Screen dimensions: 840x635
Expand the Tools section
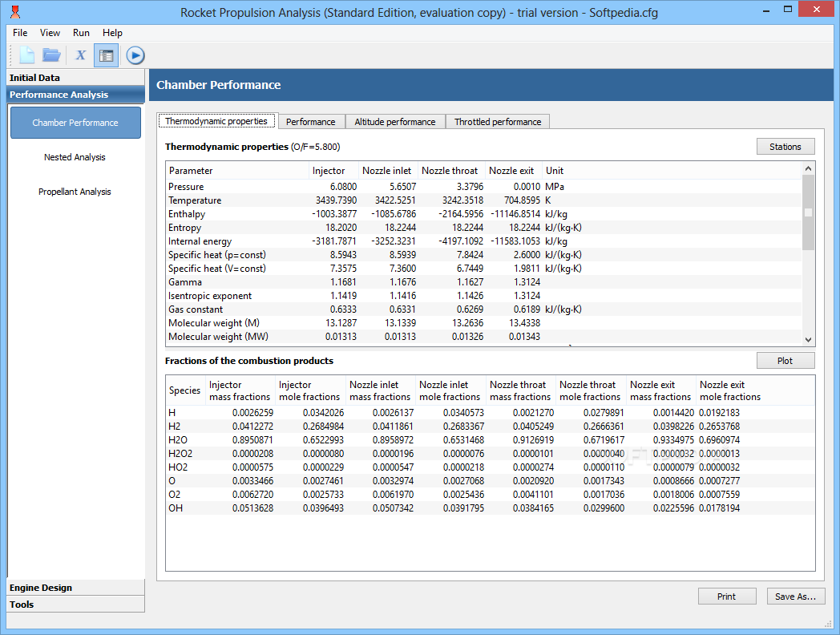click(75, 604)
